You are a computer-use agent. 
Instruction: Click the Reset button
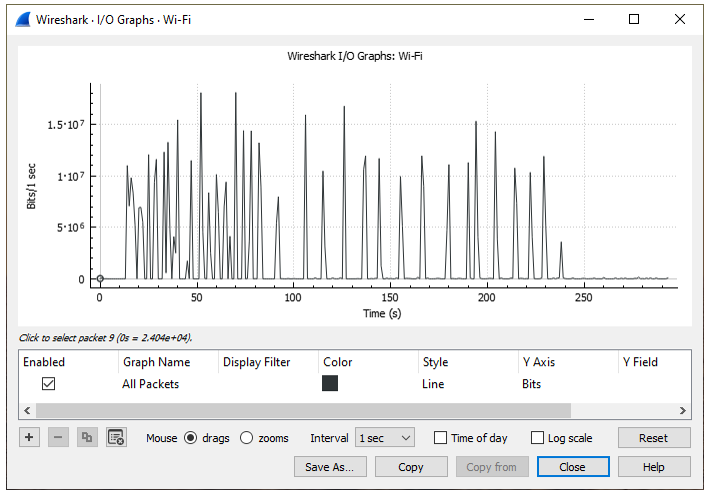tap(654, 438)
